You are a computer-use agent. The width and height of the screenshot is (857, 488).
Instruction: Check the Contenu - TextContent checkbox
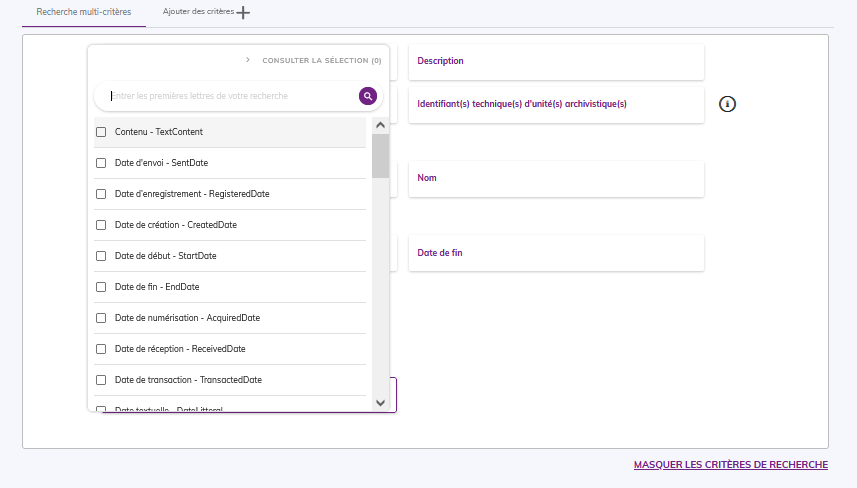click(x=101, y=132)
